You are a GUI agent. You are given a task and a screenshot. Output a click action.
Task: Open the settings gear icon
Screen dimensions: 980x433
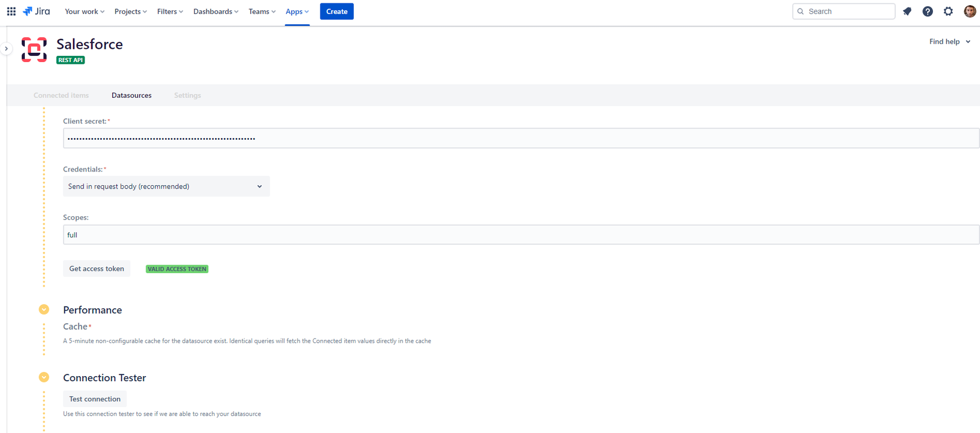coord(948,12)
